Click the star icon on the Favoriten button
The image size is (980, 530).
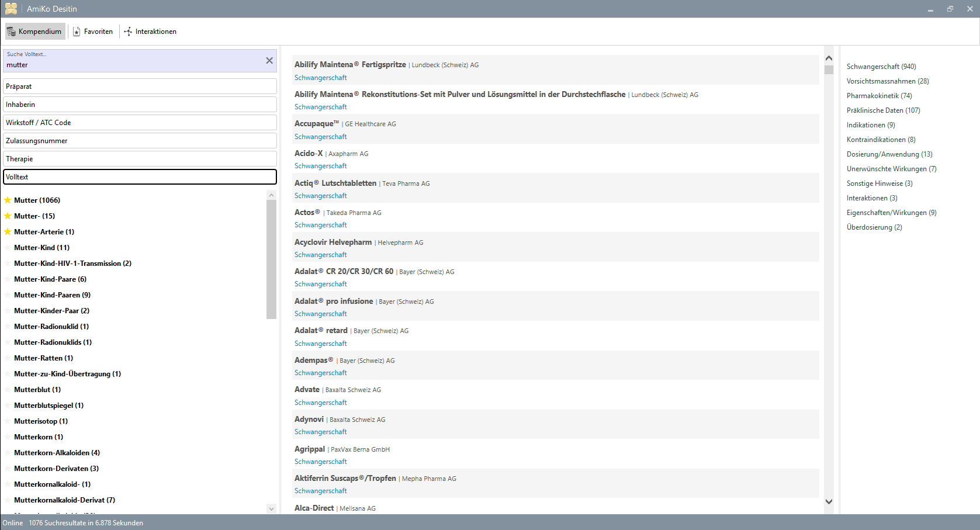tap(76, 31)
